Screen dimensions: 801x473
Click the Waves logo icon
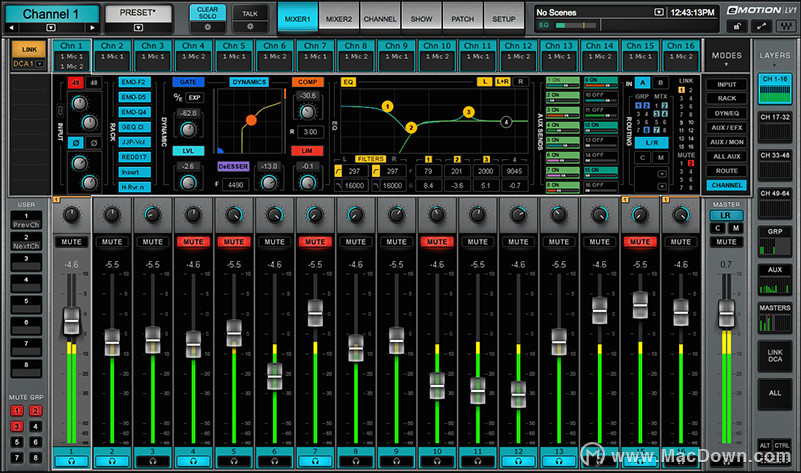click(785, 27)
